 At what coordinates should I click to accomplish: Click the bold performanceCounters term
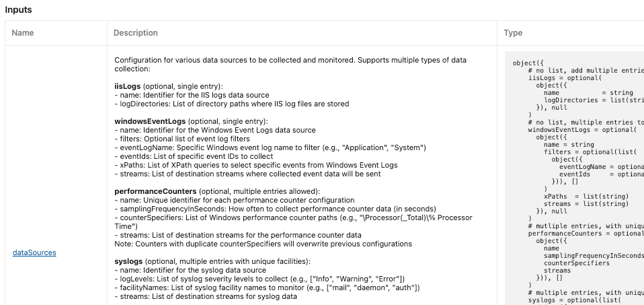[x=156, y=191]
